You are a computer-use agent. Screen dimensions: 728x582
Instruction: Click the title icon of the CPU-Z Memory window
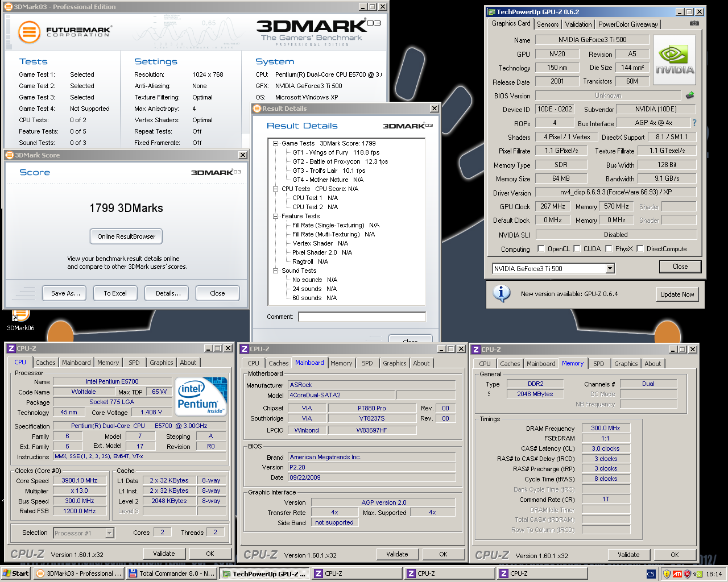coord(476,350)
